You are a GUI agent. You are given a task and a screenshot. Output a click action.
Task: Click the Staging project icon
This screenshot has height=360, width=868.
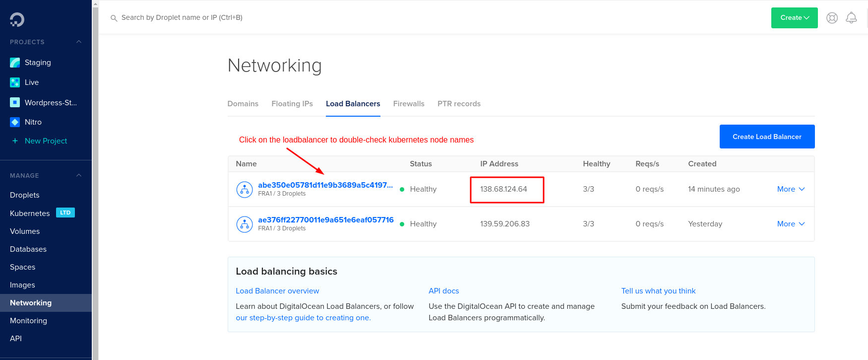pyautogui.click(x=15, y=63)
